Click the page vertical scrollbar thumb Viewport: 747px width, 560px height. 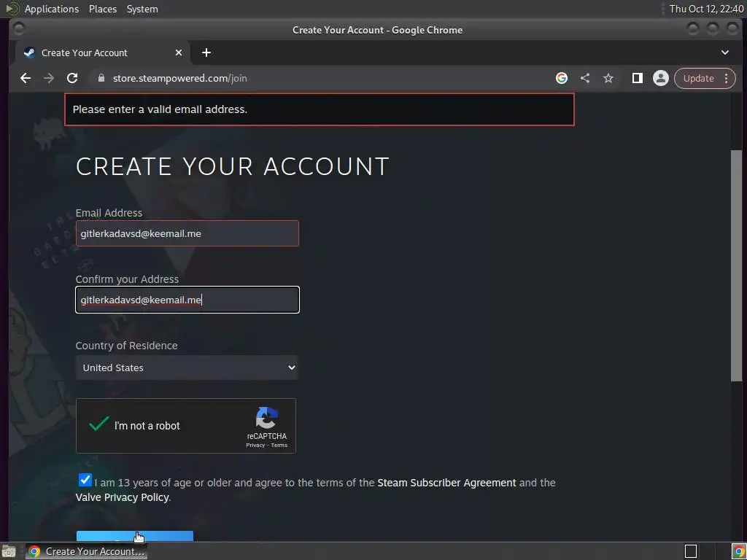(737, 265)
